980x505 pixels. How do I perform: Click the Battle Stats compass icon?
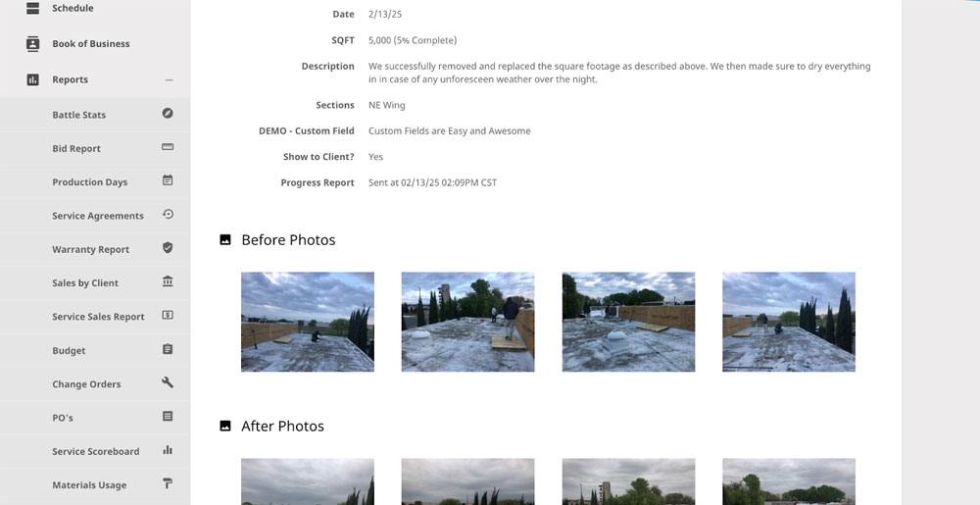click(168, 113)
